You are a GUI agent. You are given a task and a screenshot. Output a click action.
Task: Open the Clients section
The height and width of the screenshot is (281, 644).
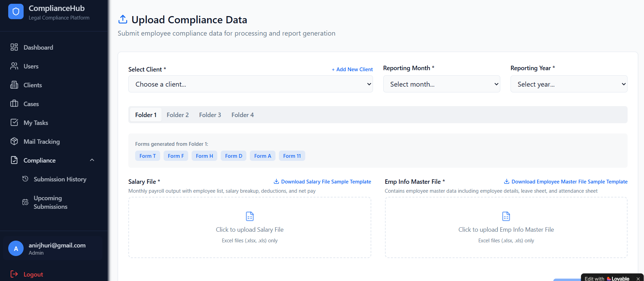click(x=54, y=85)
